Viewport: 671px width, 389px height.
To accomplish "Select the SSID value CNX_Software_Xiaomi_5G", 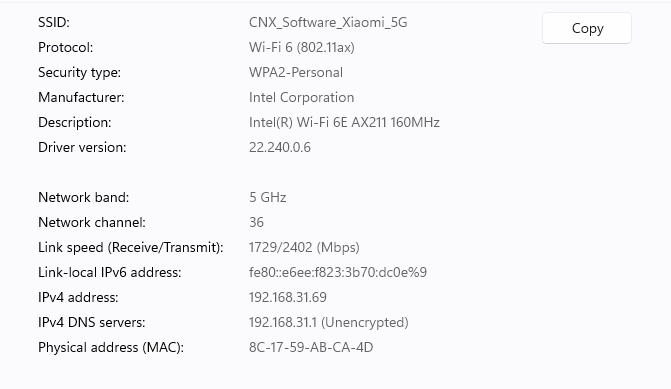I will 328,22.
